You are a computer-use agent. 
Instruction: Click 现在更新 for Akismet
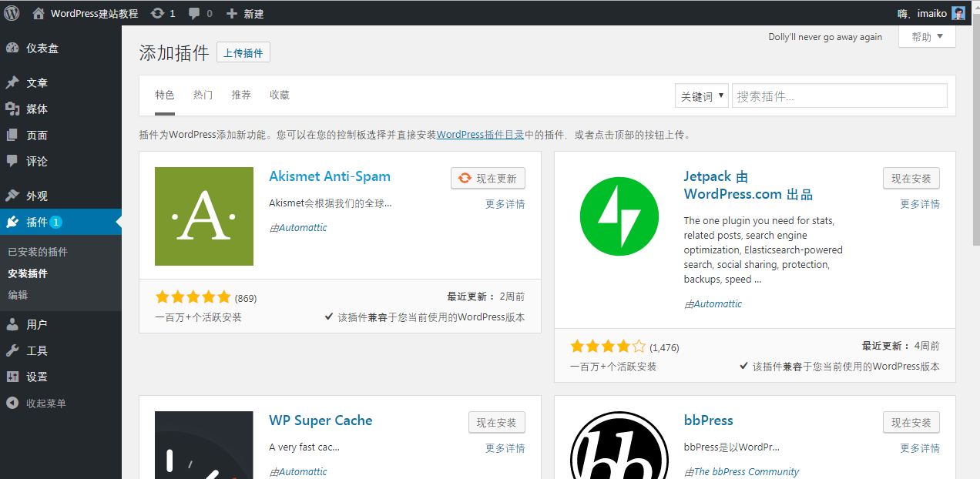[x=488, y=179]
